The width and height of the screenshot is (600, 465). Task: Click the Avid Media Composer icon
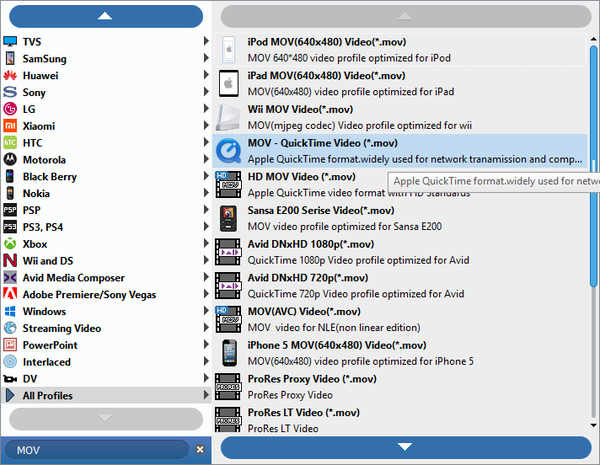tap(10, 277)
